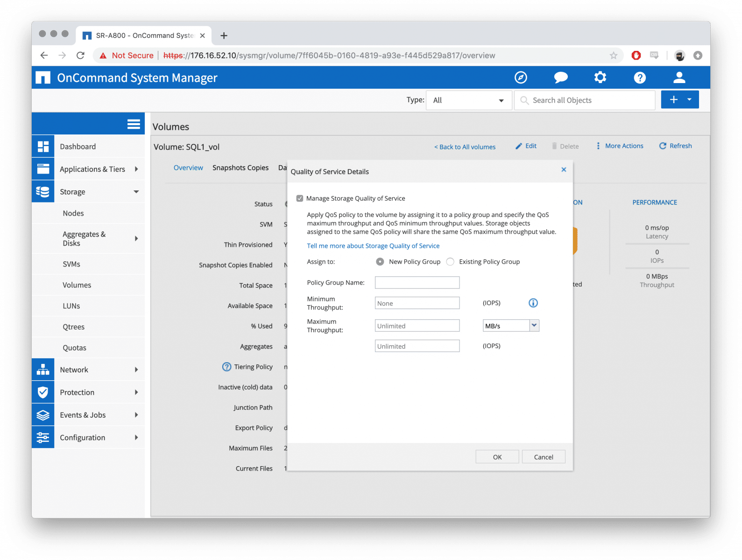Click the Dashboard sidebar icon

tap(43, 147)
